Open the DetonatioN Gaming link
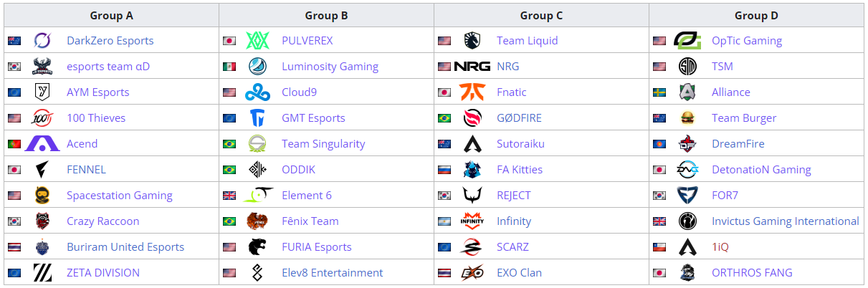 coord(761,170)
